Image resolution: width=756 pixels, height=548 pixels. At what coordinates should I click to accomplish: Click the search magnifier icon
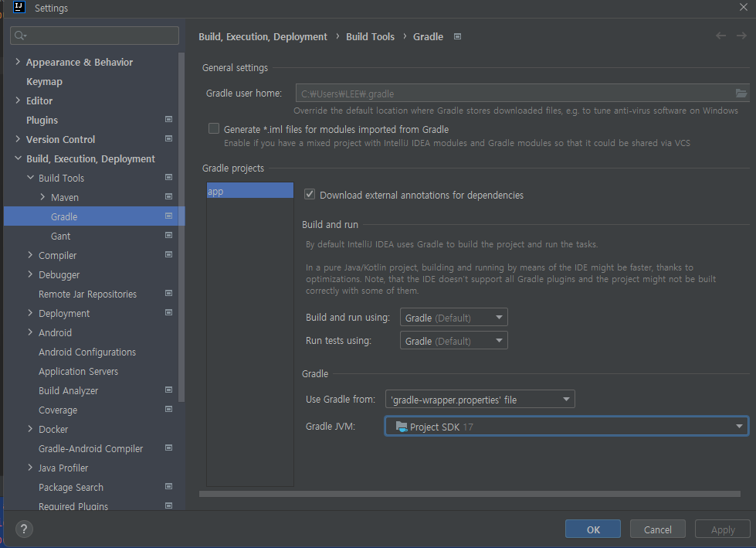click(20, 36)
